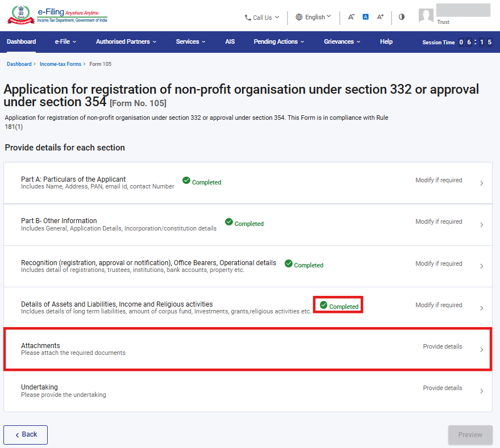Open the Attachments section chevron
500x448 pixels.
click(x=481, y=350)
